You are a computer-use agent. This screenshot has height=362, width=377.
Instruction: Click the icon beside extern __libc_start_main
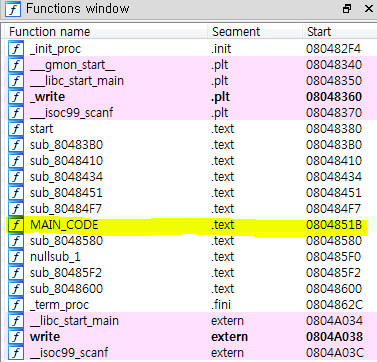point(16,321)
